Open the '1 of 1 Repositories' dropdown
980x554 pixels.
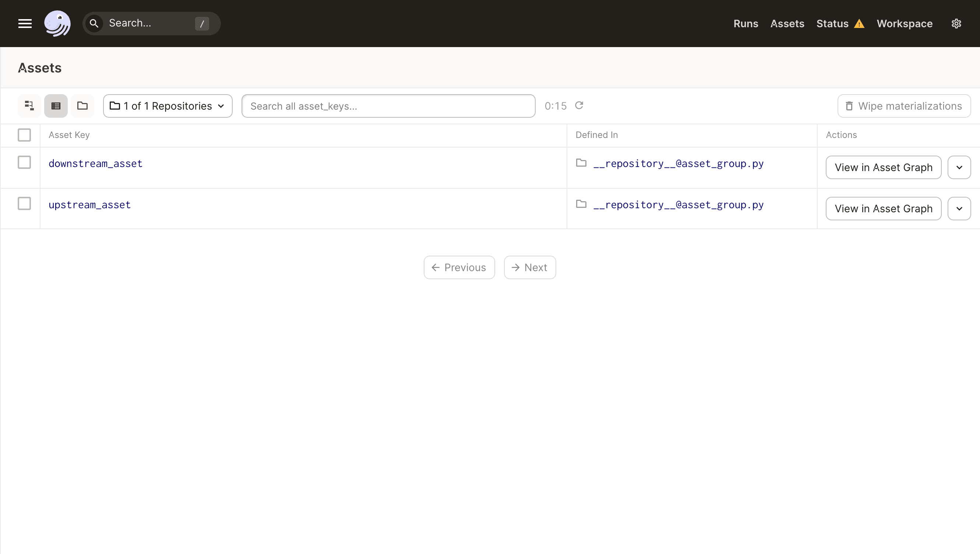pos(168,106)
